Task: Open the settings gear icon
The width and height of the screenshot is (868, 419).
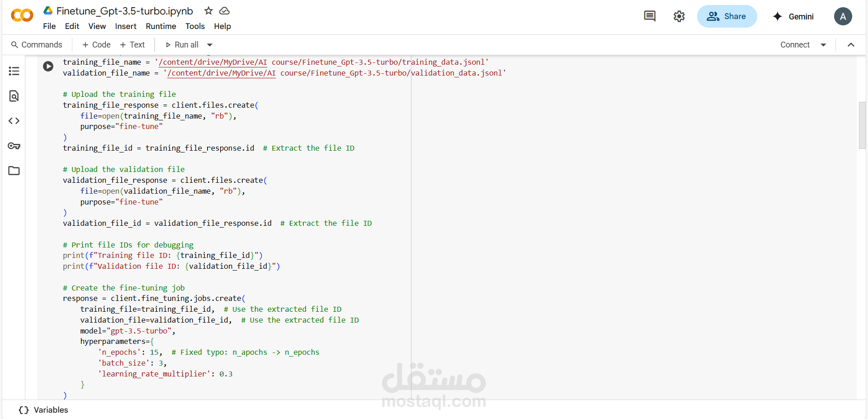Action: 679,16
